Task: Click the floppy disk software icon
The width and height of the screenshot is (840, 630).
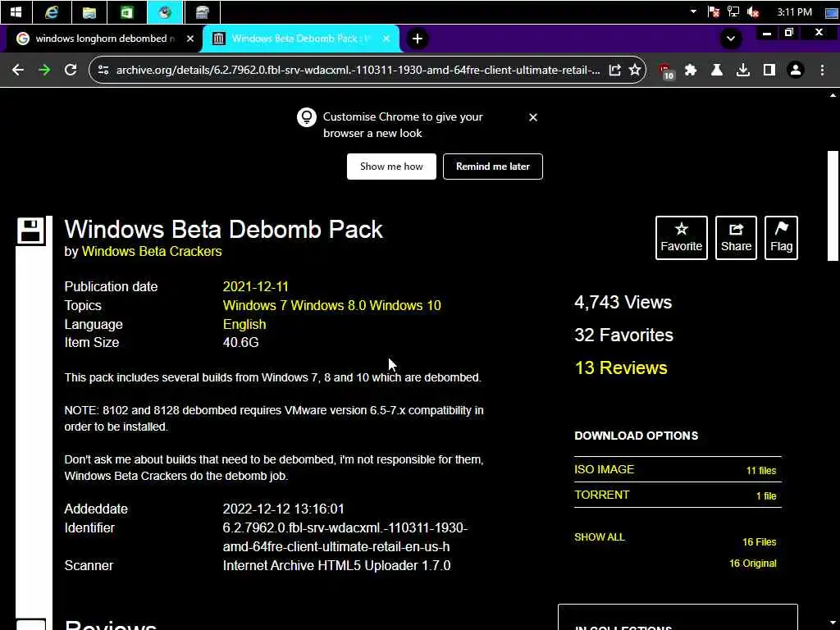Action: pyautogui.click(x=30, y=231)
